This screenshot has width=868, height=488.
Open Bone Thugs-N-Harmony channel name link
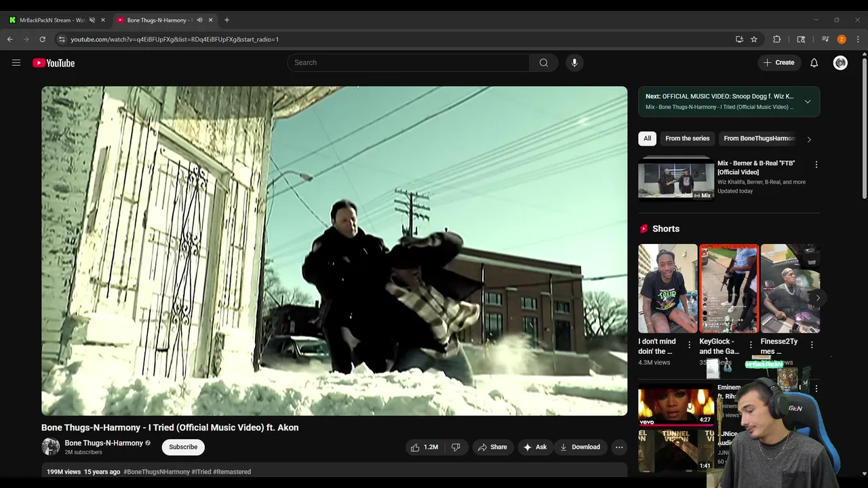pyautogui.click(x=104, y=443)
